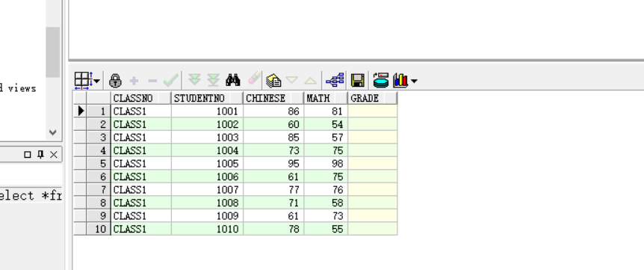
Task: Click the vertical scrollbar thumb in left panel
Action: [x=52, y=52]
